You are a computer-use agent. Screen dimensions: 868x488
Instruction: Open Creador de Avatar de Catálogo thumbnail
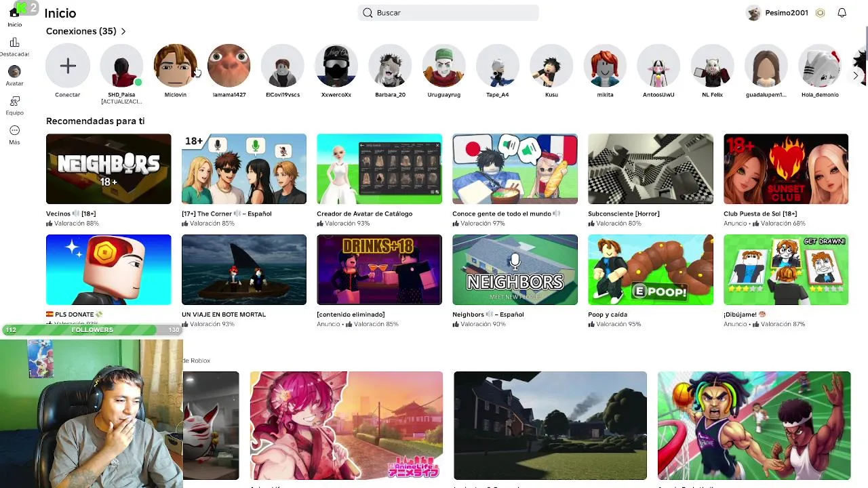(x=380, y=169)
